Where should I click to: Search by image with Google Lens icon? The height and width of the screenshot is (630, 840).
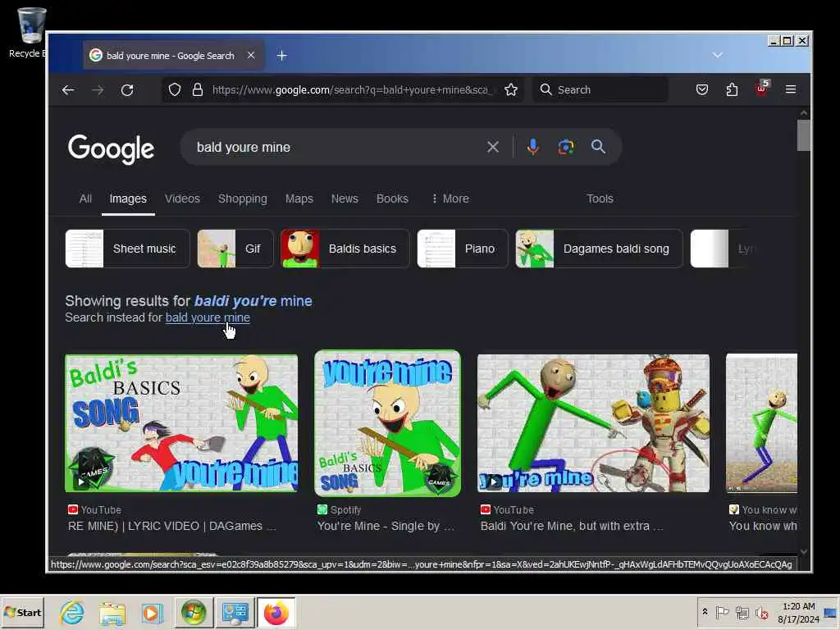[x=566, y=147]
